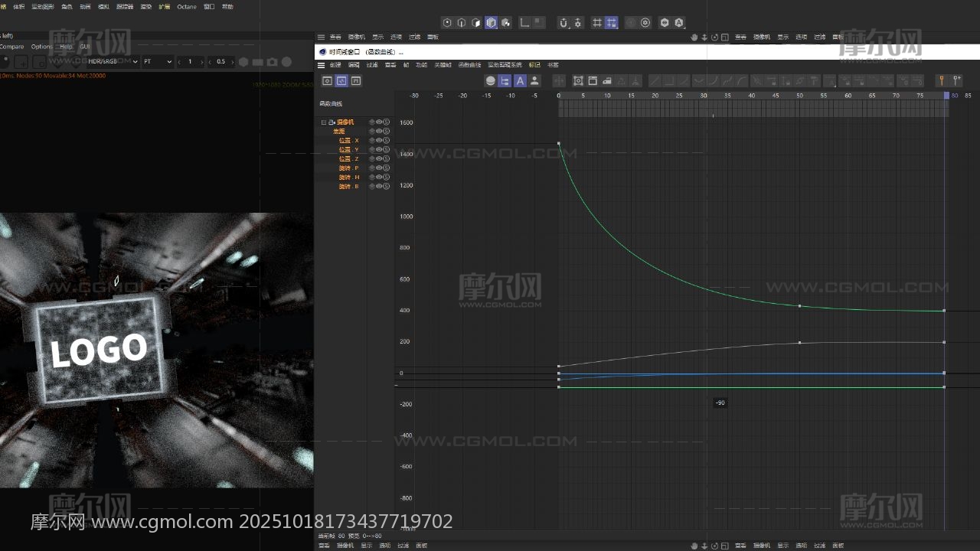
Task: Switch timeline to F-Curve mode icon
Action: [341, 81]
